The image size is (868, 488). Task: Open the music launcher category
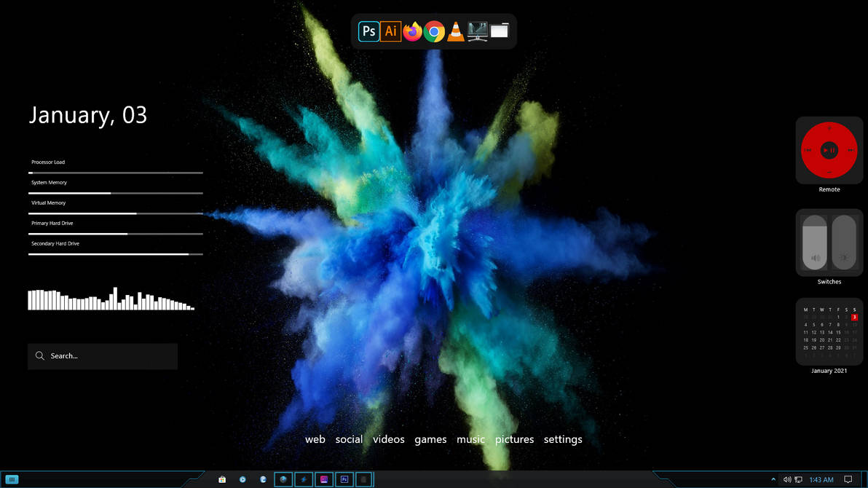coord(470,439)
